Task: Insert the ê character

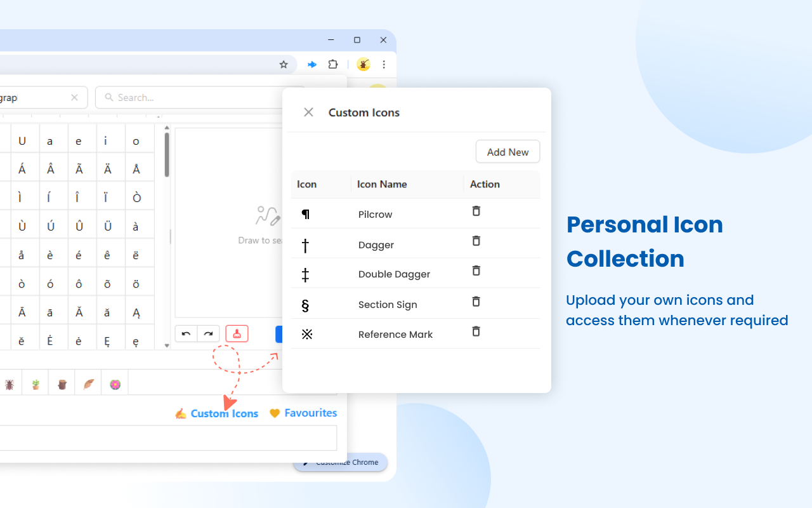Action: click(x=107, y=255)
